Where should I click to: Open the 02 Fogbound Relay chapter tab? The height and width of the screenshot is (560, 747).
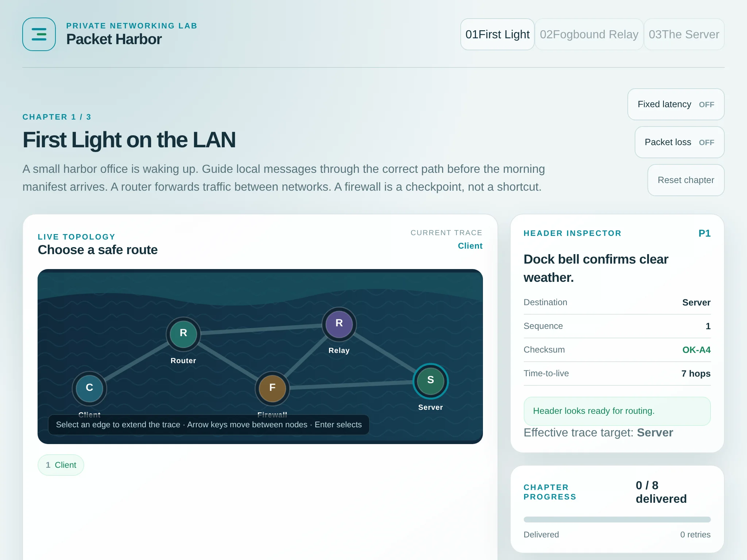589,34
